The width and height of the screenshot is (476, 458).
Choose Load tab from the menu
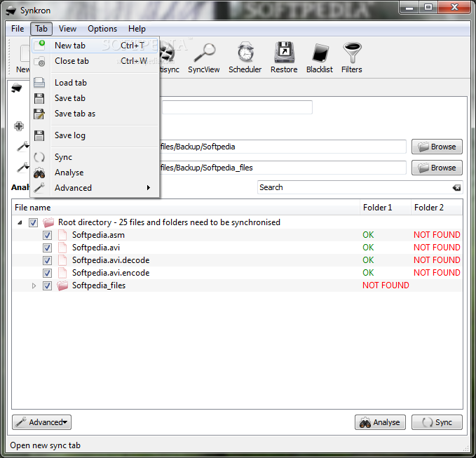(x=95, y=83)
